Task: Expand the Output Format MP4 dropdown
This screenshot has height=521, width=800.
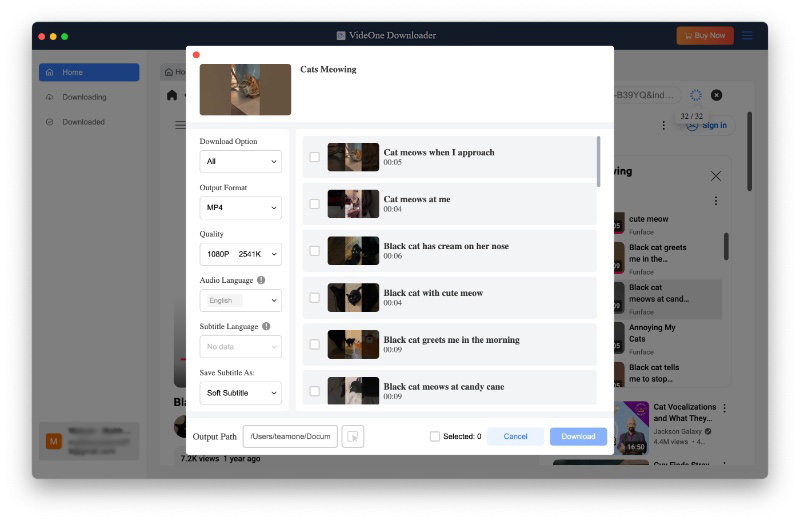Action: point(240,207)
